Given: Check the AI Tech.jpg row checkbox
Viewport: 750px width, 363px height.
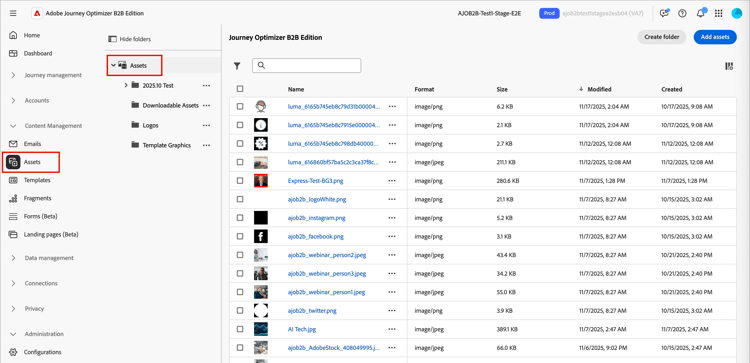Looking at the screenshot, I should (240, 329).
